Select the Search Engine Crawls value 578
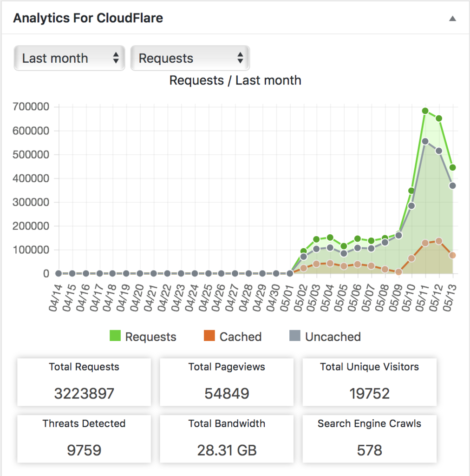This screenshot has width=470, height=476. [x=369, y=450]
